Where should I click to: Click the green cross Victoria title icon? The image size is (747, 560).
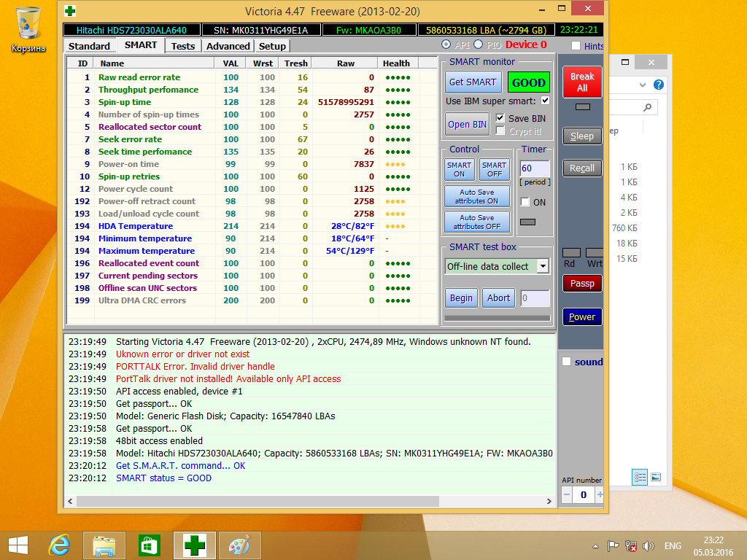tap(70, 11)
